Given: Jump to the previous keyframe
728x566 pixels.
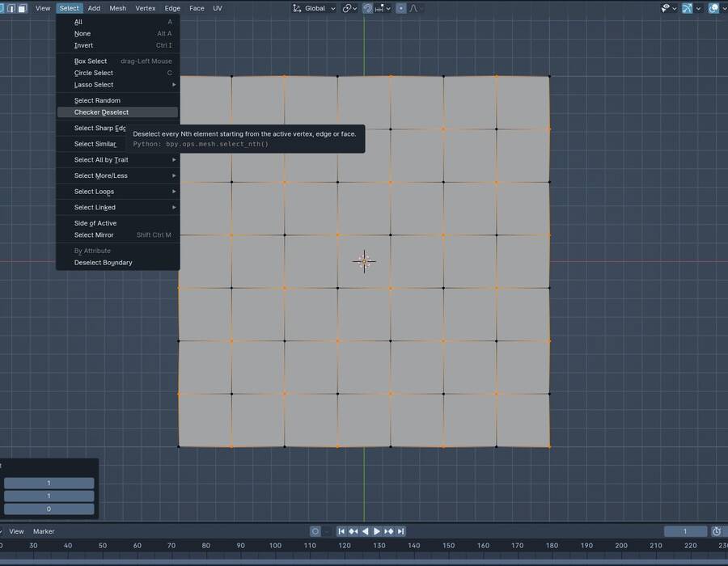Looking at the screenshot, I should (x=353, y=531).
